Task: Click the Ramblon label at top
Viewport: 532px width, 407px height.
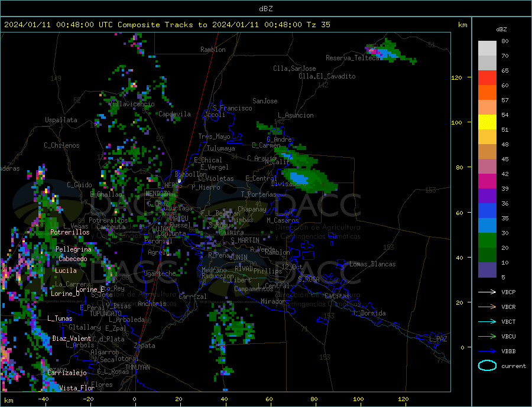Action: click(213, 50)
